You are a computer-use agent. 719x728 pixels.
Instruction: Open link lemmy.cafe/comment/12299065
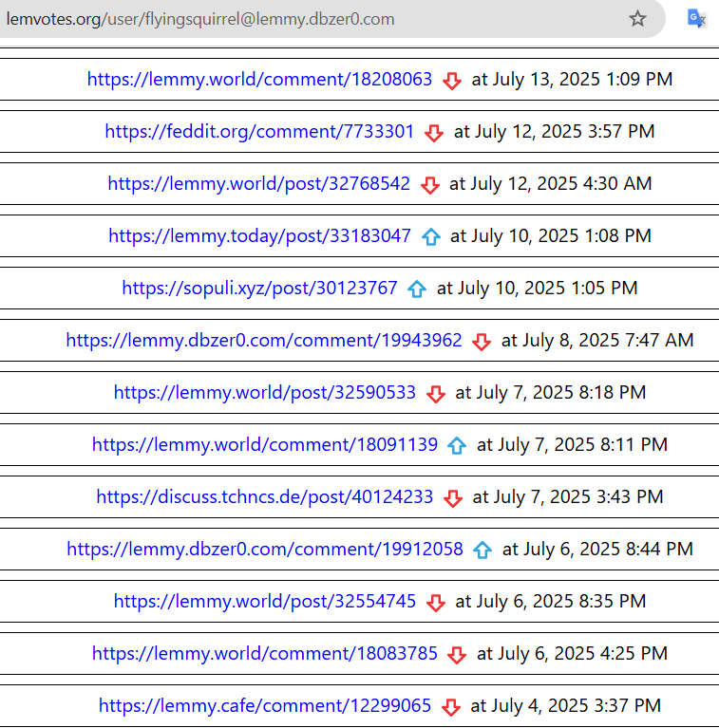pyautogui.click(x=265, y=706)
